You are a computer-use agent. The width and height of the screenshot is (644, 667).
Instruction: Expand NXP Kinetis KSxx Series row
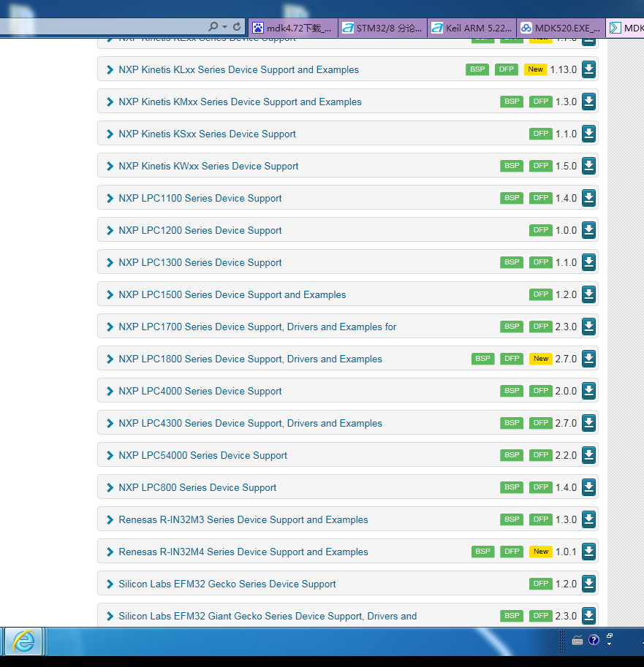point(110,134)
